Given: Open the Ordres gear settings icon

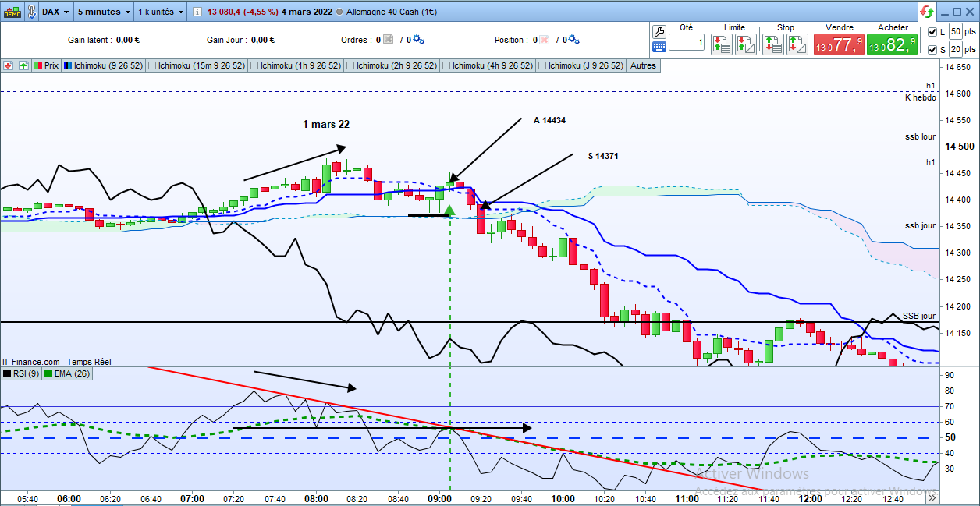Looking at the screenshot, I should coord(417,40).
